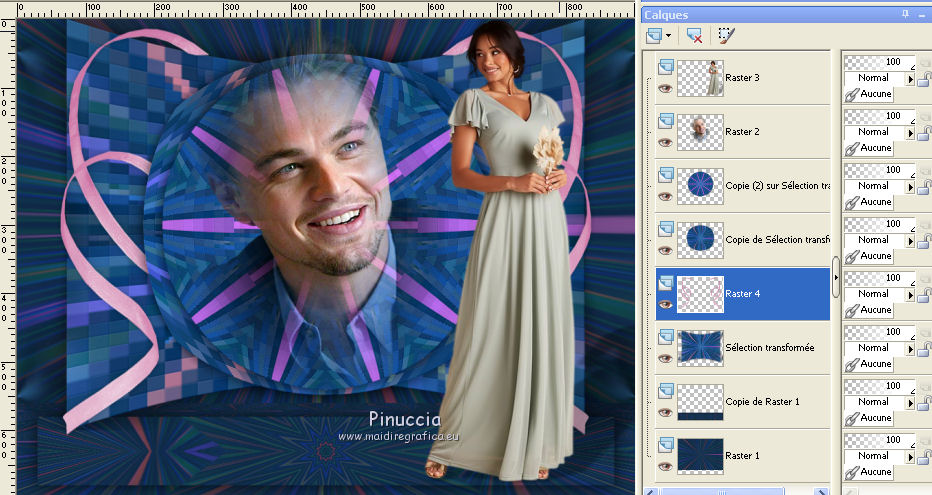The image size is (932, 495).
Task: Click the link-set icon beside Raster 3 Aucune
Action: (x=852, y=94)
